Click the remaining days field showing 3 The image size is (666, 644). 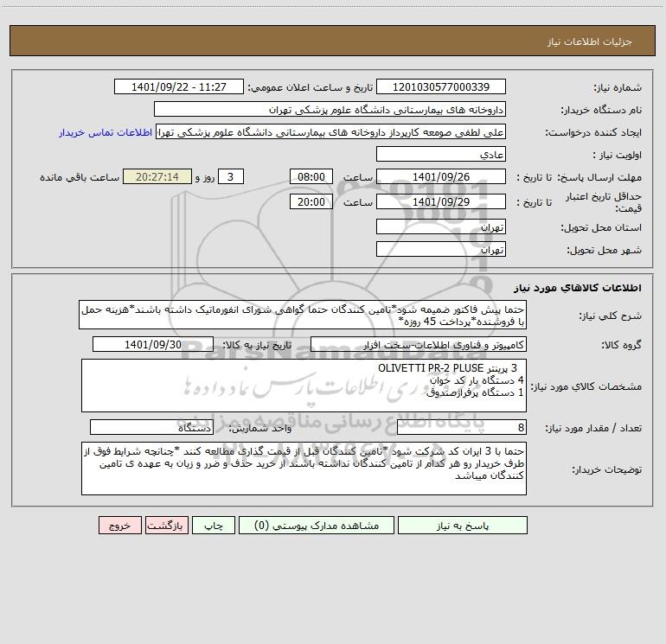[x=231, y=177]
